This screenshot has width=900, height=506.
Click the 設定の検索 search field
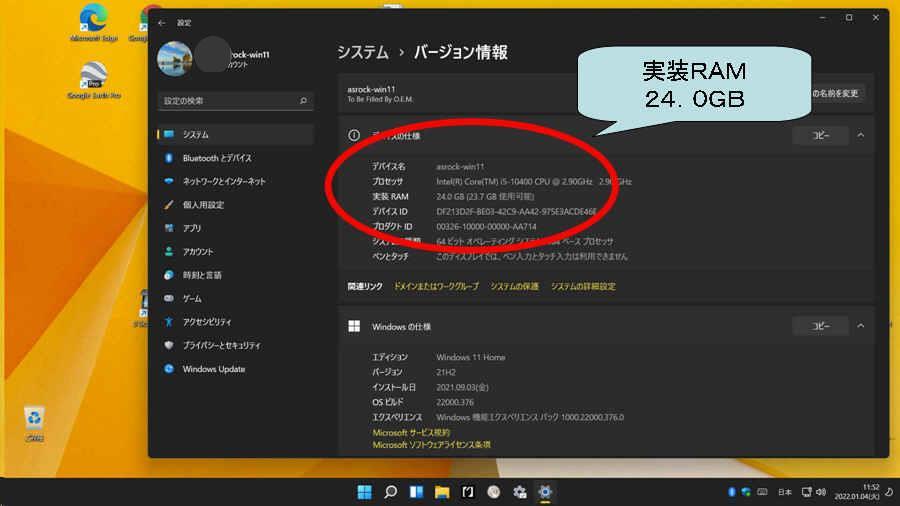pyautogui.click(x=235, y=101)
